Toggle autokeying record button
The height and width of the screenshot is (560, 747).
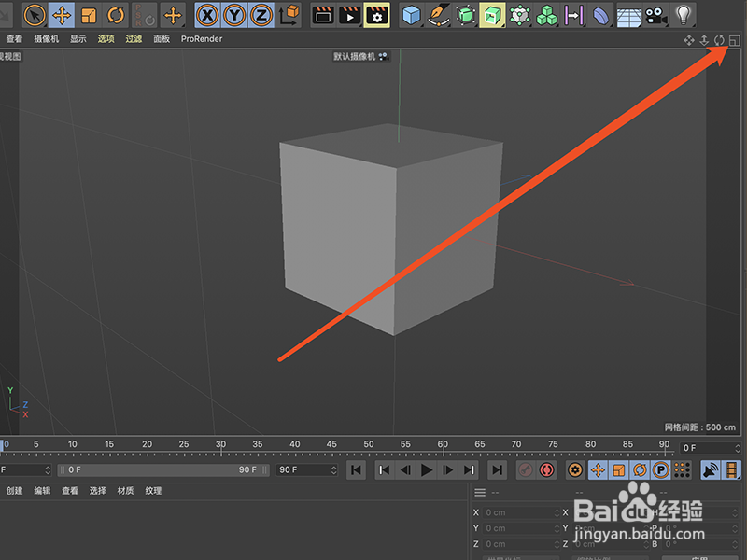click(546, 470)
